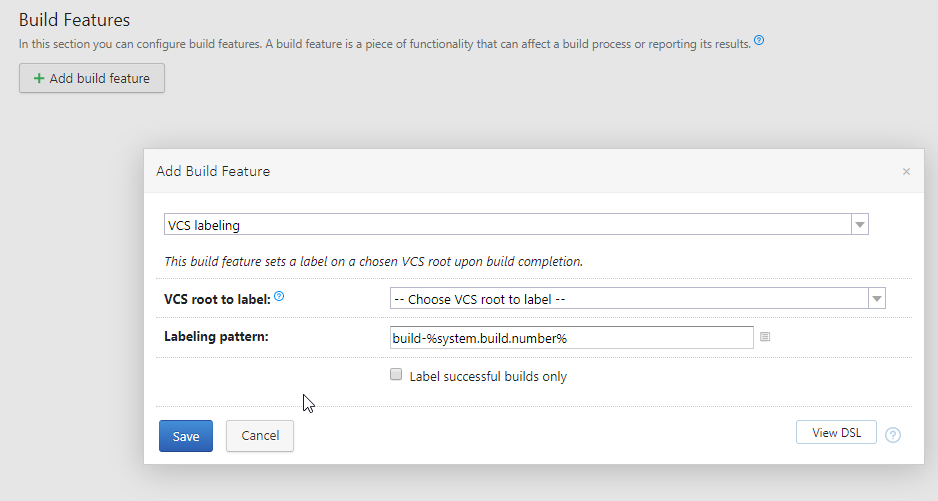Enable Label successful builds only checkbox
938x501 pixels.
(396, 375)
